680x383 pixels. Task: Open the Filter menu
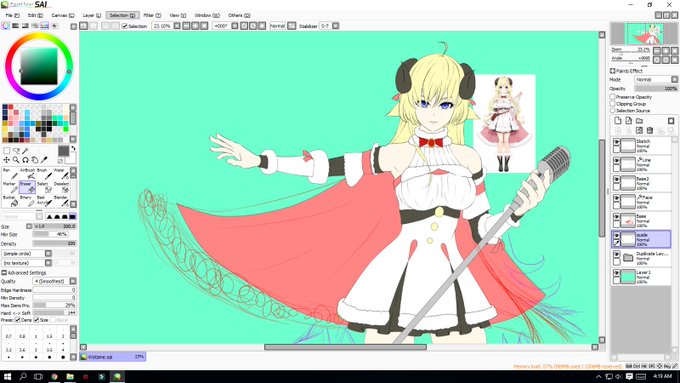(x=152, y=15)
